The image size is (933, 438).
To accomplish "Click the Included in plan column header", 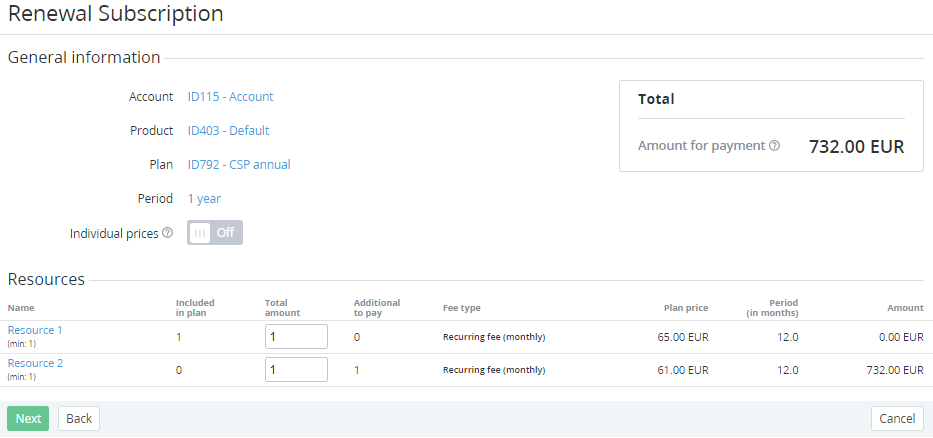I will (x=195, y=308).
